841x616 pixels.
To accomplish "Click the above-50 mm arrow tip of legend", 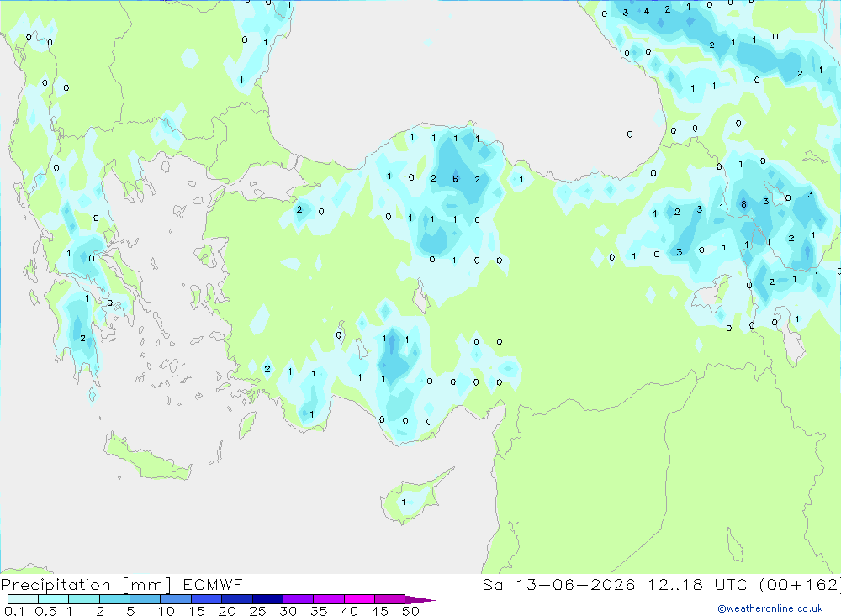I will [420, 599].
